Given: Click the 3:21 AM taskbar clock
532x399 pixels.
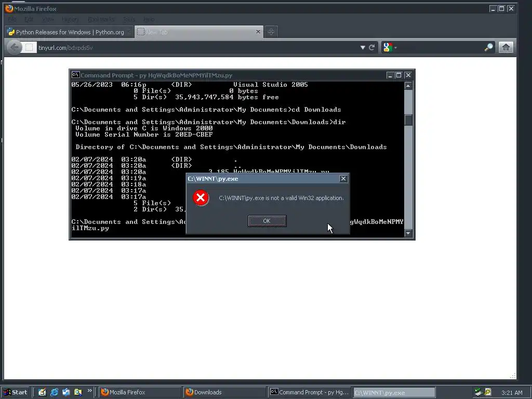Looking at the screenshot, I should pos(512,393).
